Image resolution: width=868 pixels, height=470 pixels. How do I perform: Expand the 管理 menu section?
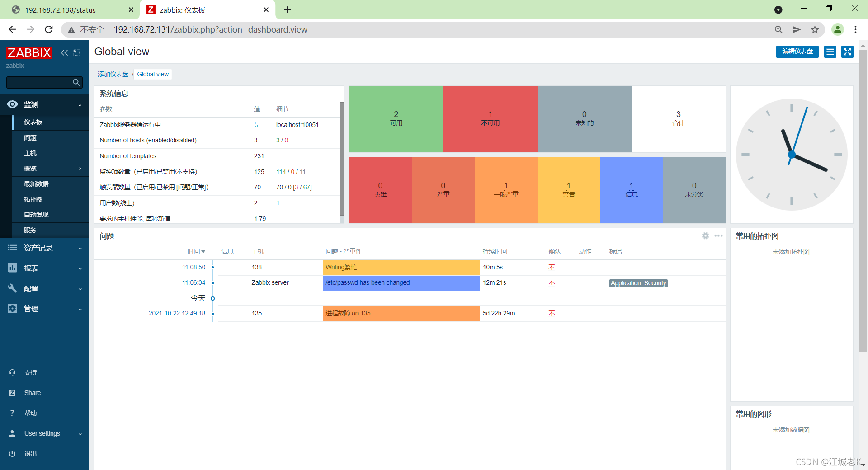(80, 309)
